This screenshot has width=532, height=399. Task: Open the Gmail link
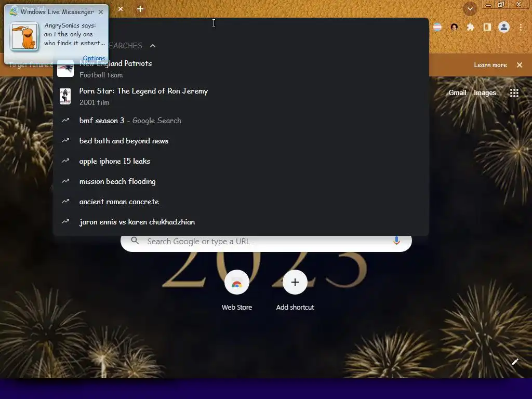tap(457, 92)
